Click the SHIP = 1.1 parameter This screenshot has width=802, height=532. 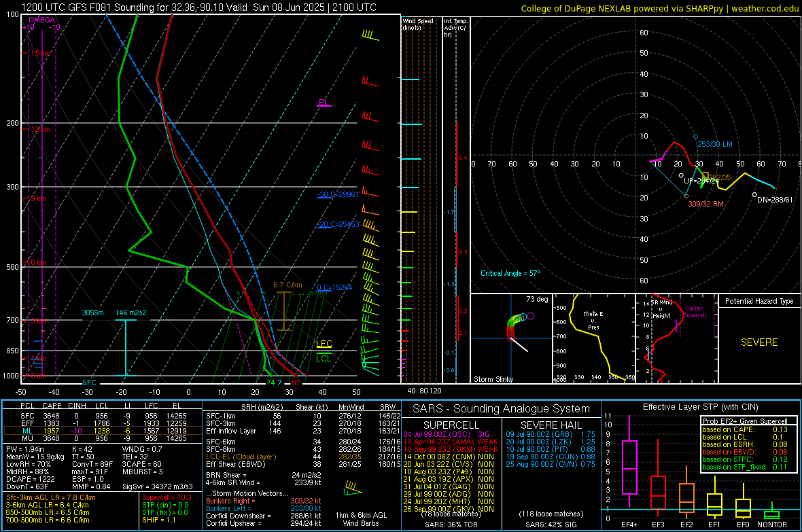(x=158, y=520)
